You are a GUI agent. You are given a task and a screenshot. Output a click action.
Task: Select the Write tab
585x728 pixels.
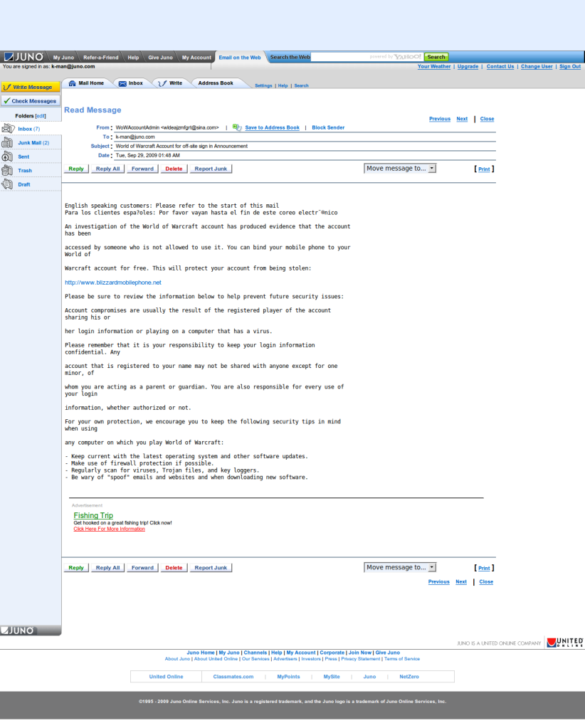169,83
